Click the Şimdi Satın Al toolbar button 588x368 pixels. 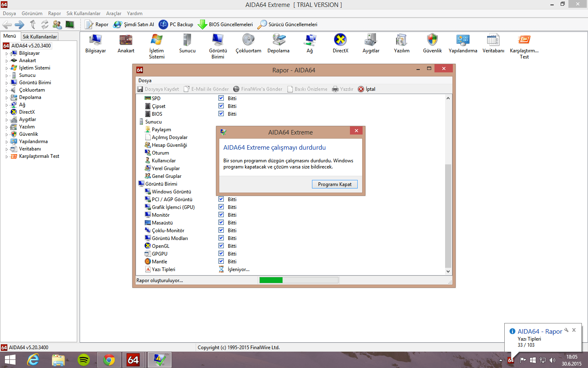pyautogui.click(x=134, y=25)
